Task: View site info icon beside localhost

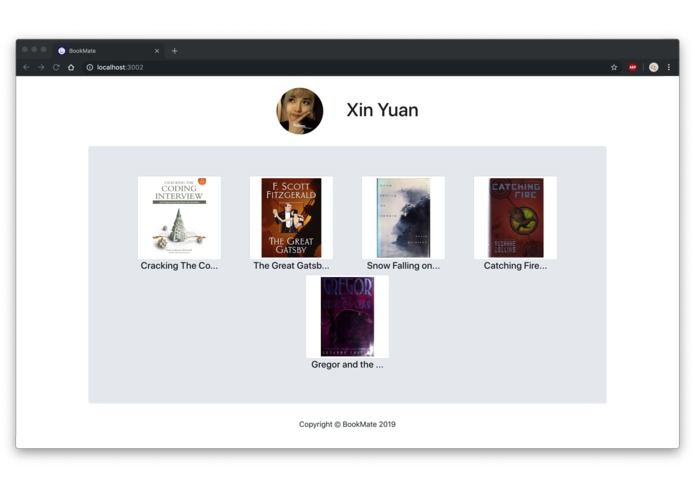Action: tap(90, 67)
